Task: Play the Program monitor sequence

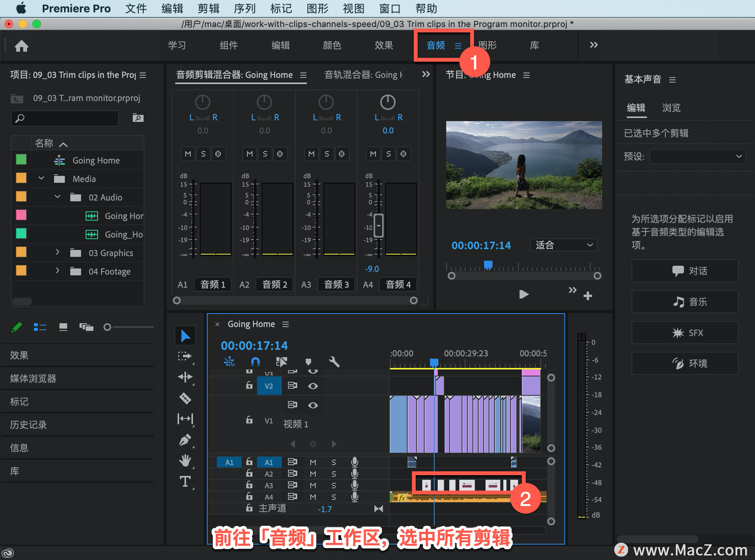Action: point(523,294)
